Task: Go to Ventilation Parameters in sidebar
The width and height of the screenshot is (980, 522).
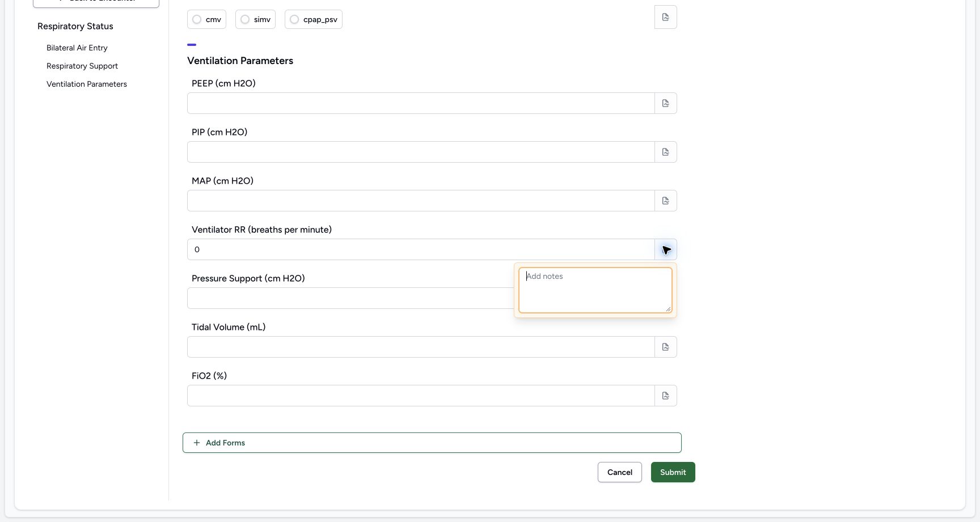Action: [x=87, y=84]
